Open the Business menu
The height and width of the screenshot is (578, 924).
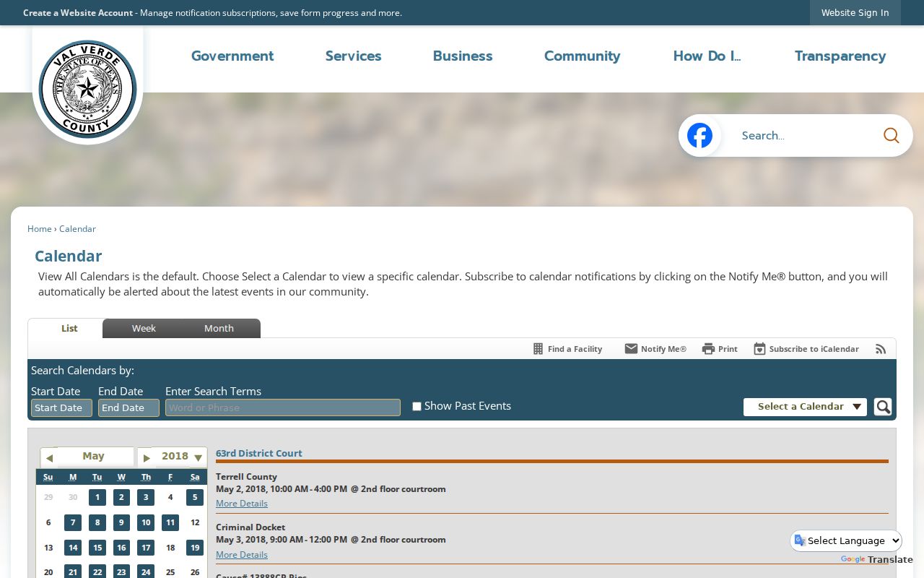(463, 56)
